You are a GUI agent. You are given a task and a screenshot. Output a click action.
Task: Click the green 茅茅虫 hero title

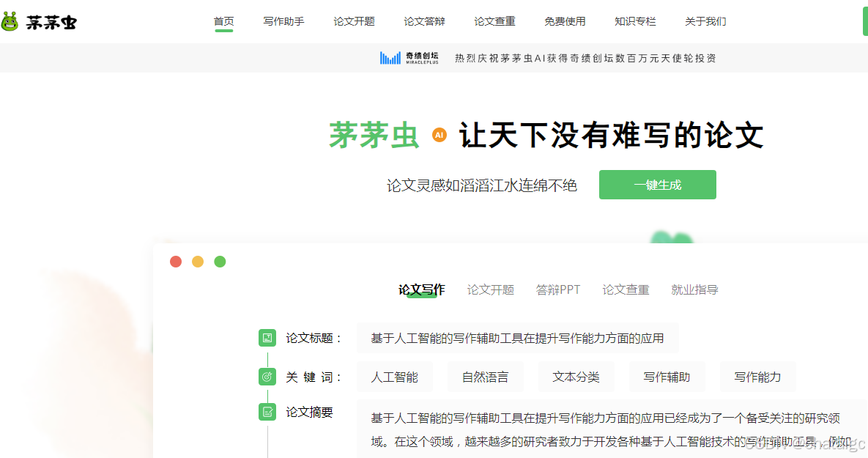(x=374, y=135)
